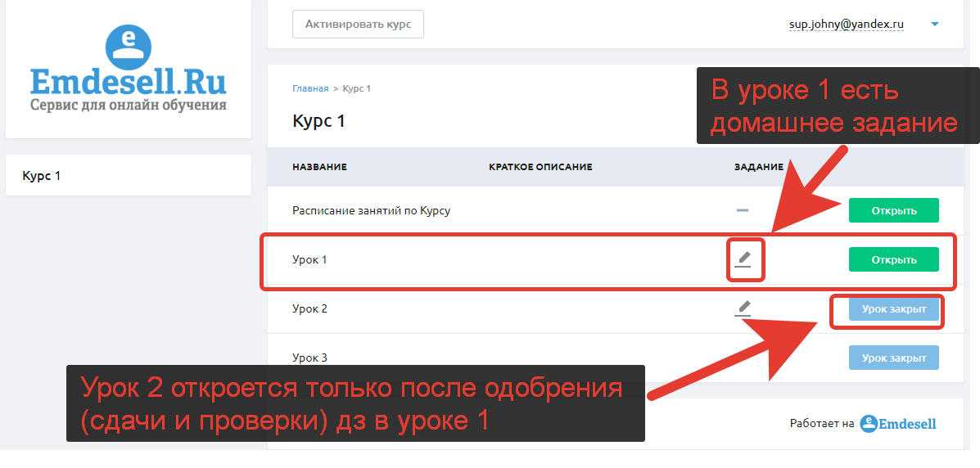Screen dimensions: 980x468
Task: Click the Урок 1 row title
Action: pos(310,259)
